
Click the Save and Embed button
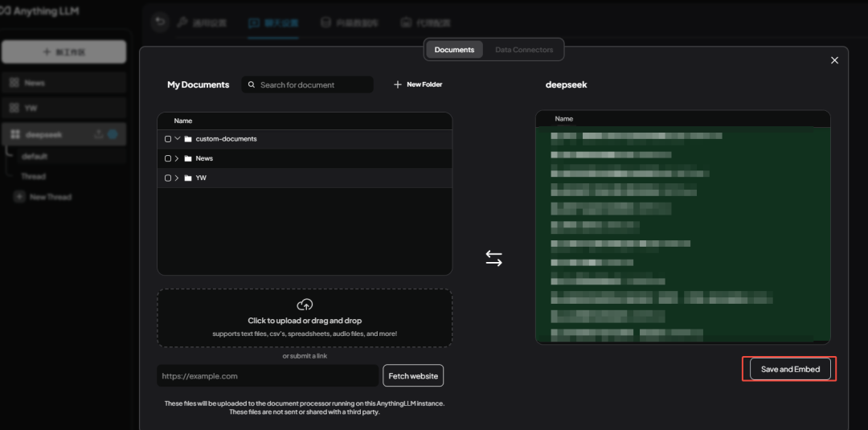click(x=790, y=369)
